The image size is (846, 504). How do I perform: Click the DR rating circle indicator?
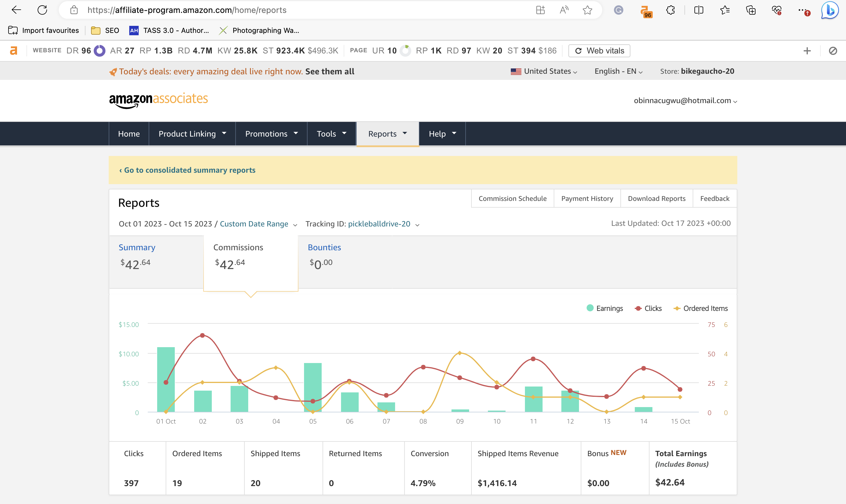click(x=99, y=51)
